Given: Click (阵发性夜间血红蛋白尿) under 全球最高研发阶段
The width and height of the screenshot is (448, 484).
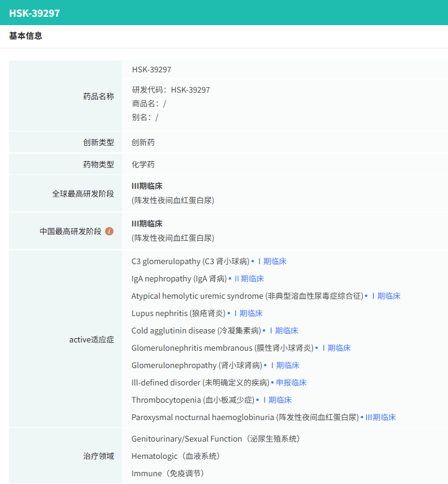Looking at the screenshot, I should (173, 200).
